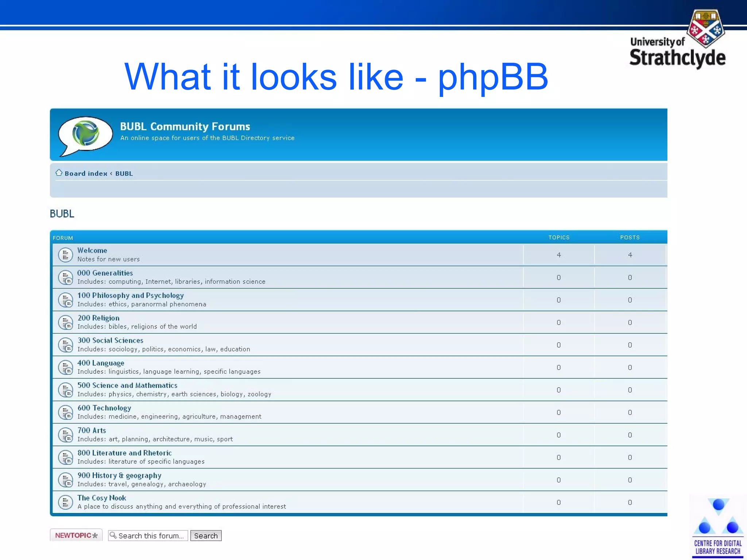Image resolution: width=747 pixels, height=560 pixels.
Task: Click the forum icon next to Welcome
Action: coord(65,255)
